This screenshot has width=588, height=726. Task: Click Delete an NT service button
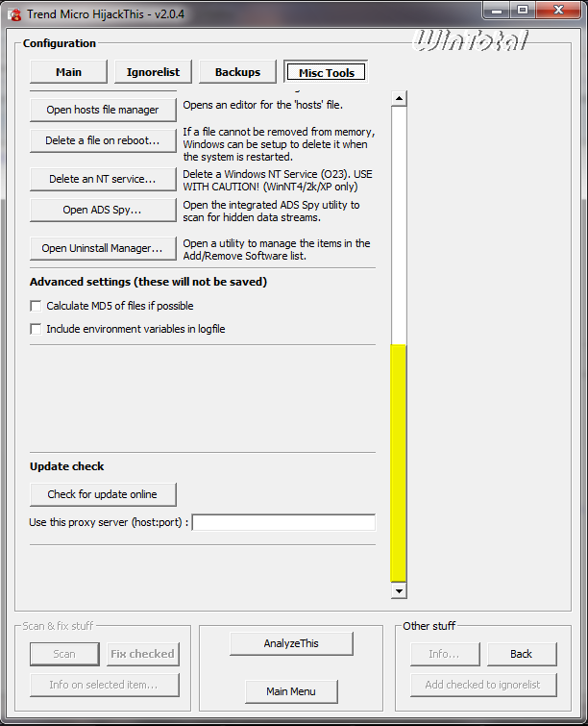(103, 179)
